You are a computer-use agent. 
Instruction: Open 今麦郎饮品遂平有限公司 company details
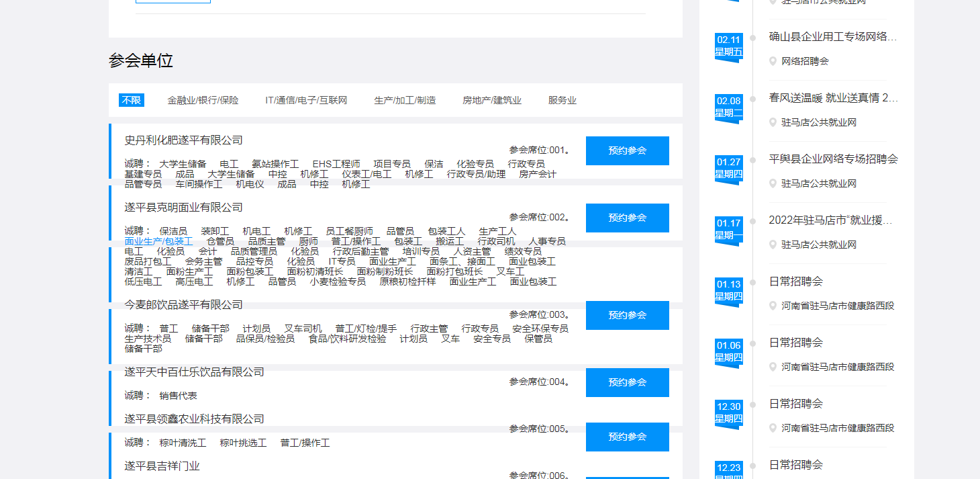tap(184, 305)
